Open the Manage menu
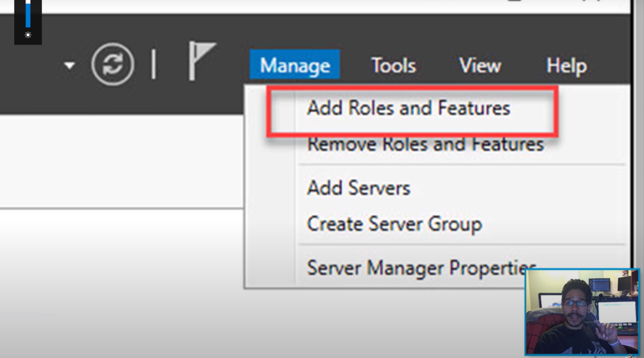644x358 pixels. (x=295, y=64)
